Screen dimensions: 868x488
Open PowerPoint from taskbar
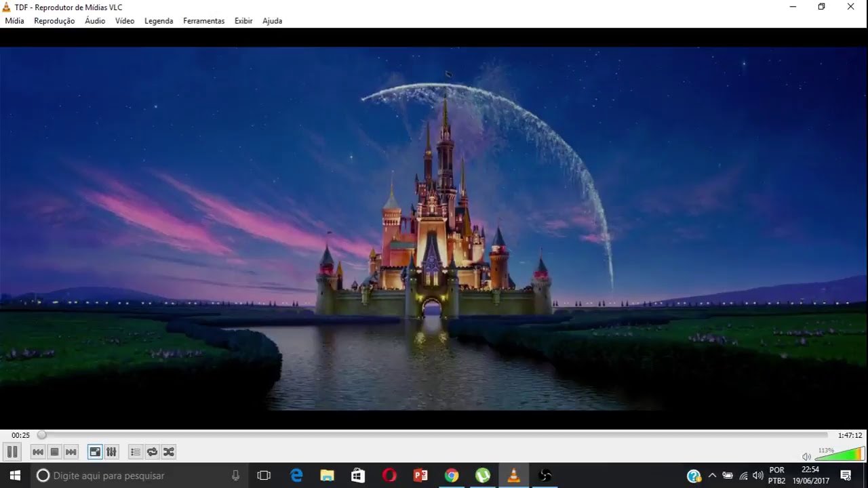pos(420,475)
